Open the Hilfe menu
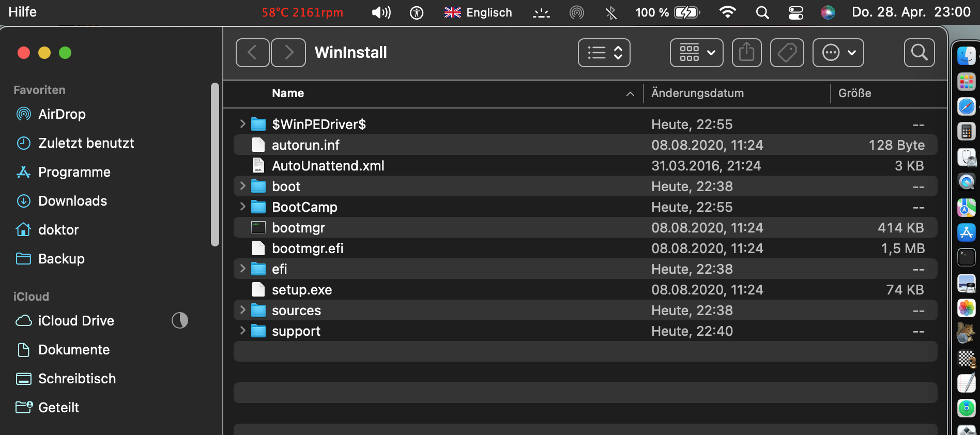 coord(22,12)
